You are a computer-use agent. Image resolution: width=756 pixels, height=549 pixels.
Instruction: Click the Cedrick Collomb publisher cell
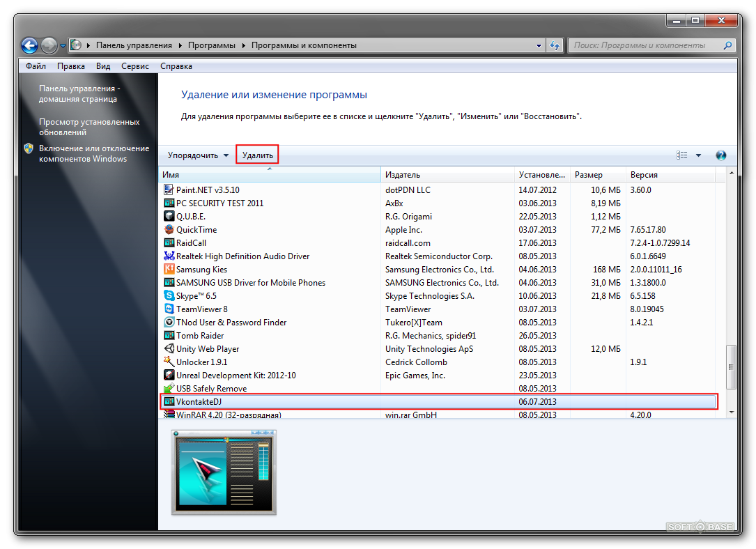(416, 362)
